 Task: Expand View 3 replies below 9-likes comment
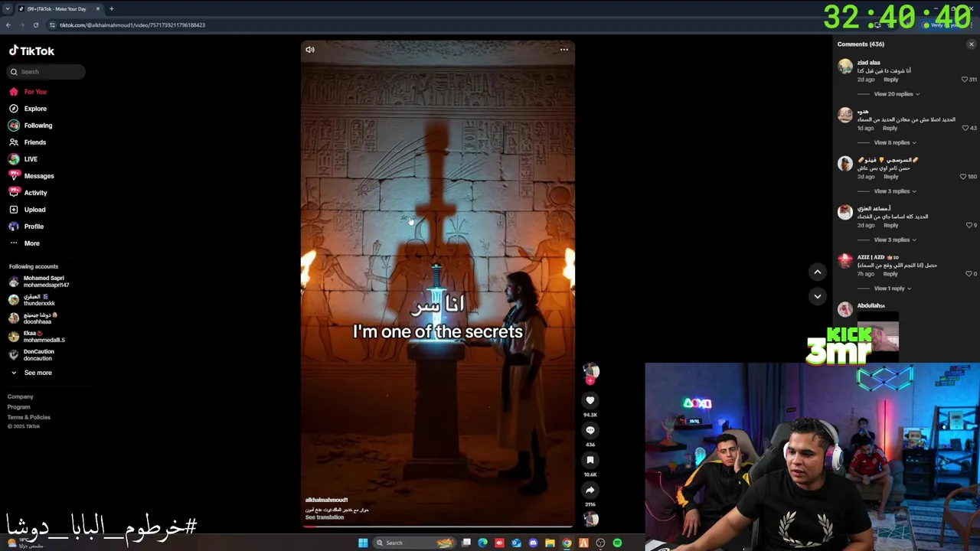pyautogui.click(x=895, y=240)
